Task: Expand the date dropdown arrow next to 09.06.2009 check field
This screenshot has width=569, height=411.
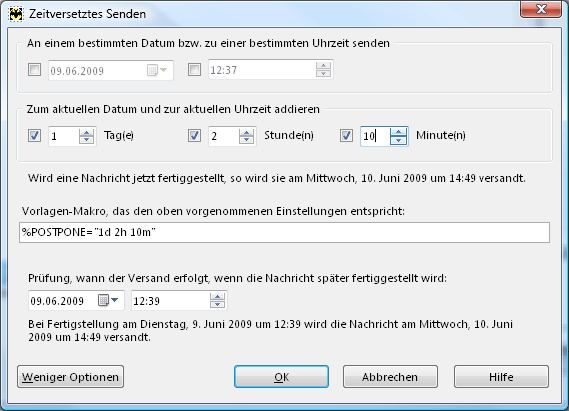Action: click(115, 300)
